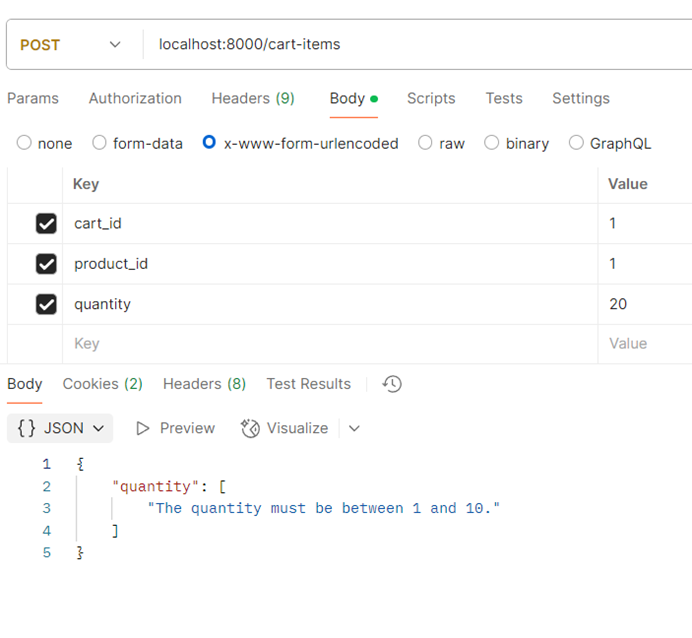Viewport: 692px width, 638px height.
Task: Show the response Cookies (2) tab
Action: click(x=103, y=384)
